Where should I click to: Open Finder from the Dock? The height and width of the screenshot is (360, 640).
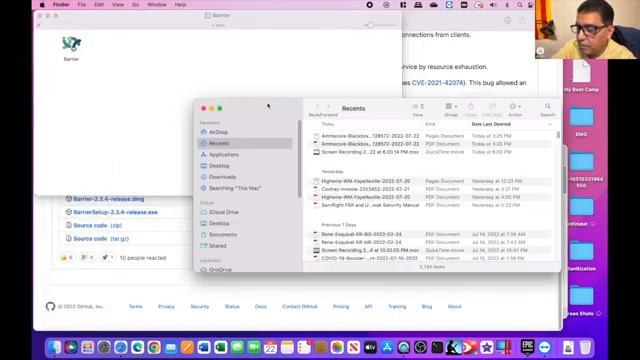(x=54, y=347)
